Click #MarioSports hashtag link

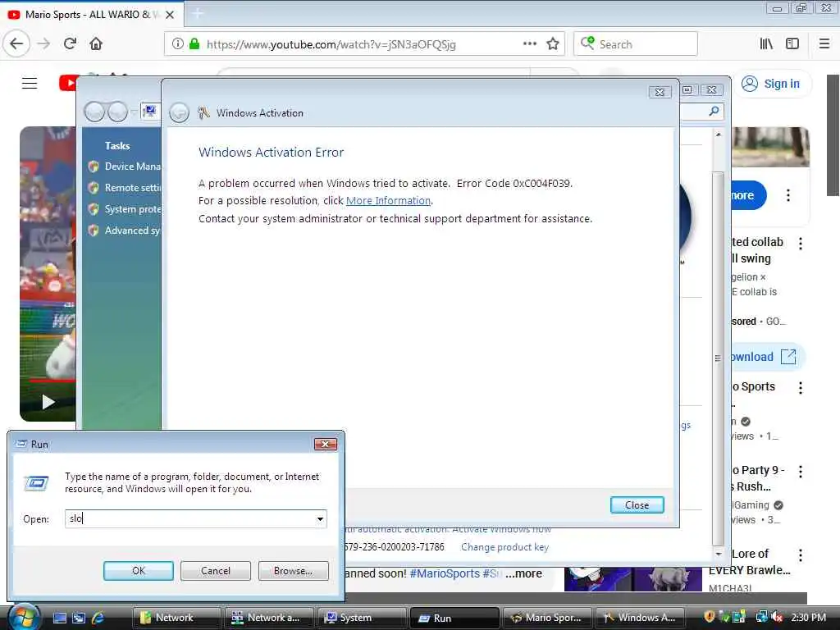[445, 573]
